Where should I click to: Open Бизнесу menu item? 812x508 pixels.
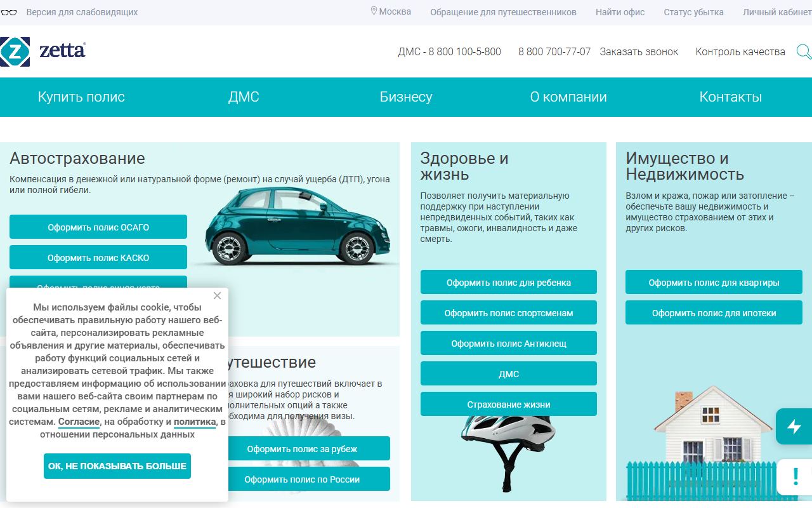coord(406,97)
